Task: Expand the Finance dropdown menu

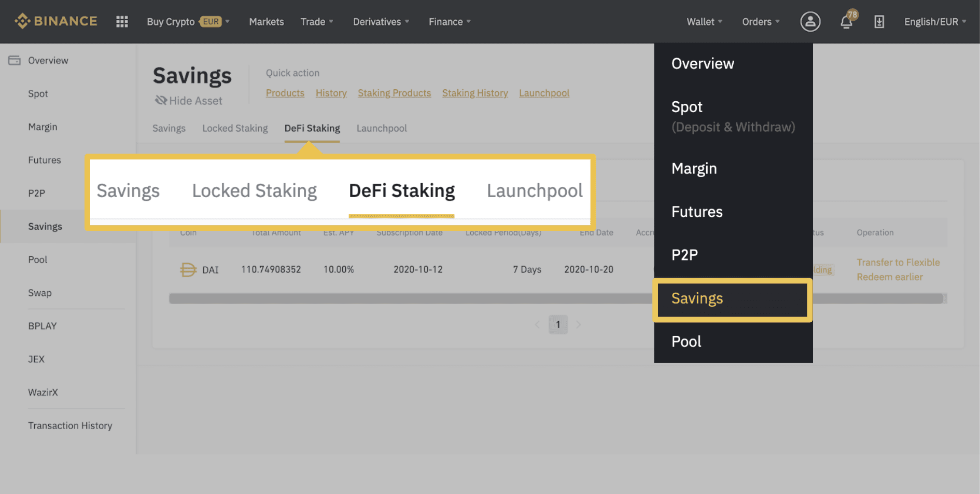Action: click(x=450, y=21)
